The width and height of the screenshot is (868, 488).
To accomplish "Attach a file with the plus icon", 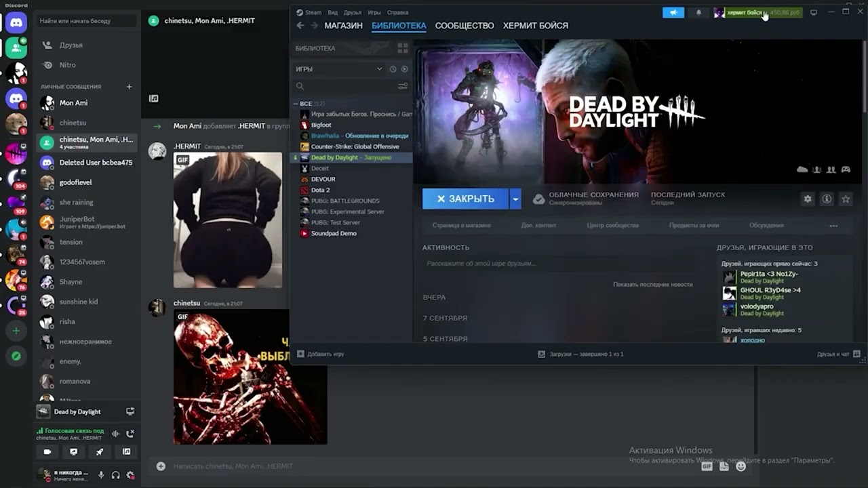I will 161,466.
